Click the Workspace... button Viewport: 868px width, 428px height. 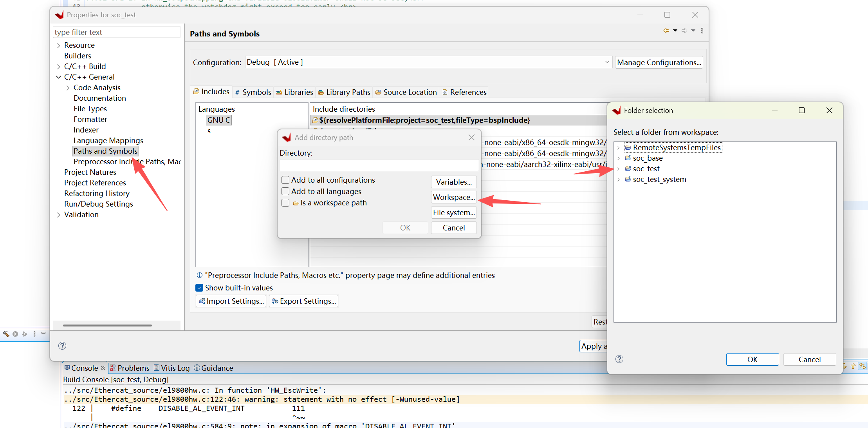coord(454,197)
